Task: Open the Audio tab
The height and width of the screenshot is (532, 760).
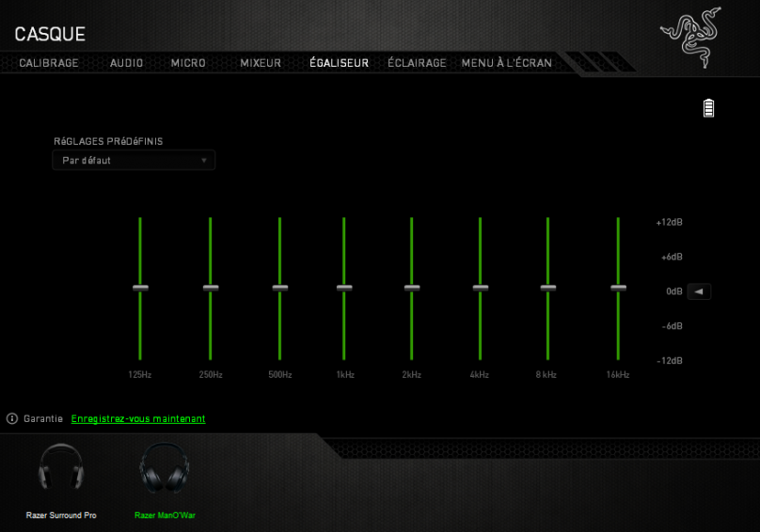Action: (x=126, y=63)
